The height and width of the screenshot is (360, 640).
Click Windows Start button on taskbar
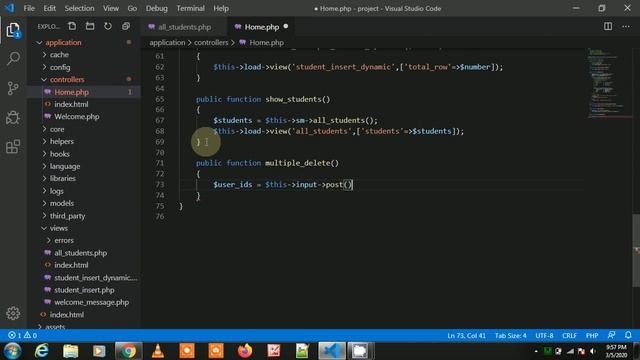coord(13,351)
